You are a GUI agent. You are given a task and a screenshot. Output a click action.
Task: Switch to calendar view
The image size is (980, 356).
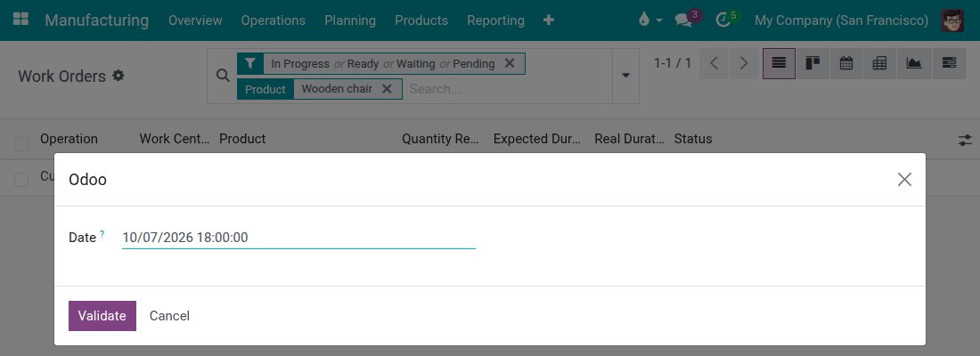tap(846, 63)
